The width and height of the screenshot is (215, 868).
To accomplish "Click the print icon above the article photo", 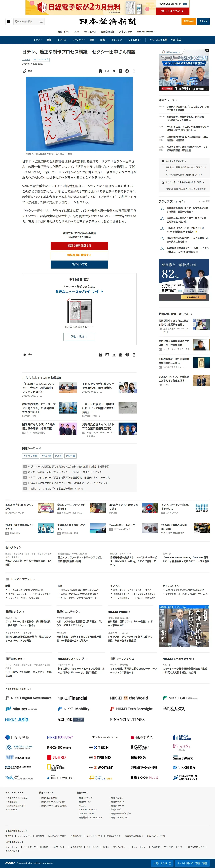I will tap(100, 71).
